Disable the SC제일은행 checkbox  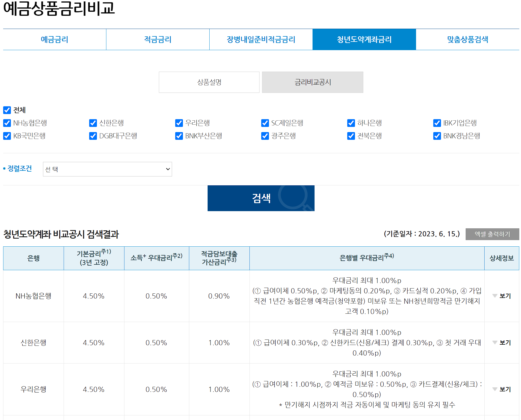pos(265,123)
